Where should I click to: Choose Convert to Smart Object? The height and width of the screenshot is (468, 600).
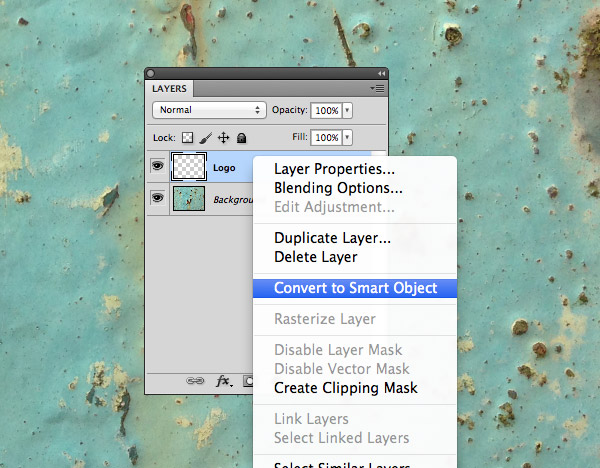click(x=355, y=288)
